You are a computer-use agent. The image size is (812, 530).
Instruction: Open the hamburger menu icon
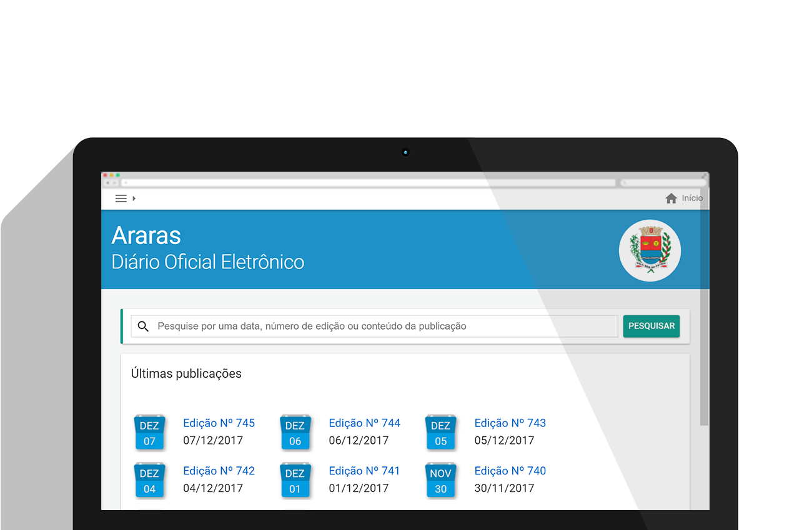coord(121,199)
